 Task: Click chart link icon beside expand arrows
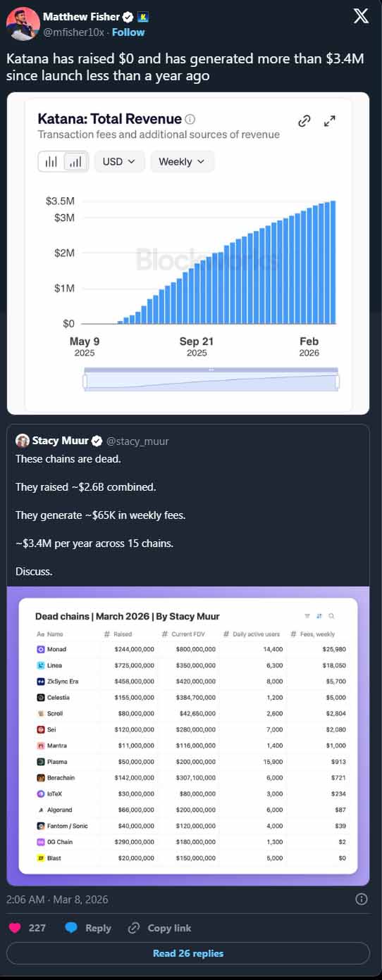click(304, 121)
